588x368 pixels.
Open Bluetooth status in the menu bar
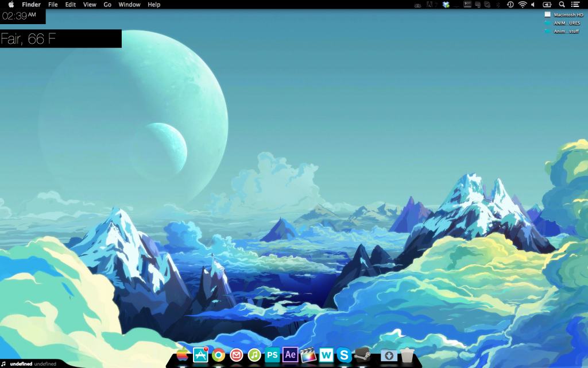click(x=498, y=5)
